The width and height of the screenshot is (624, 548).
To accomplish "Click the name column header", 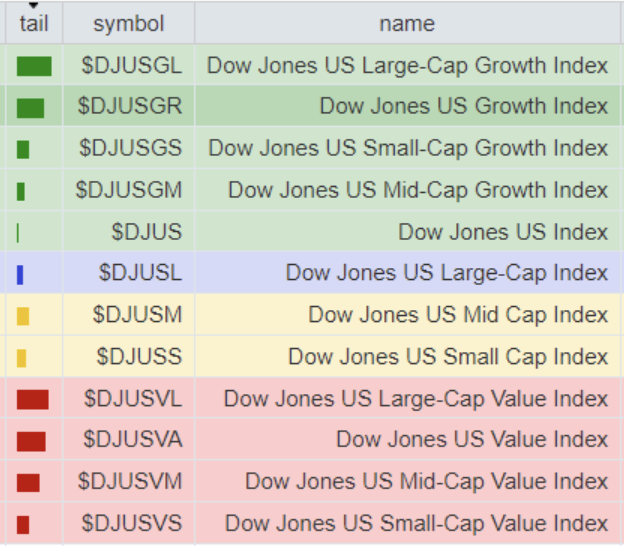I will point(407,23).
